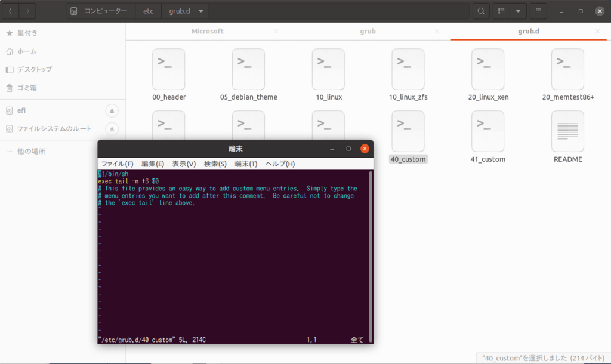Screen dimensions: 611x364
Task: Click the 40_custom file name label
Action: [408, 159]
